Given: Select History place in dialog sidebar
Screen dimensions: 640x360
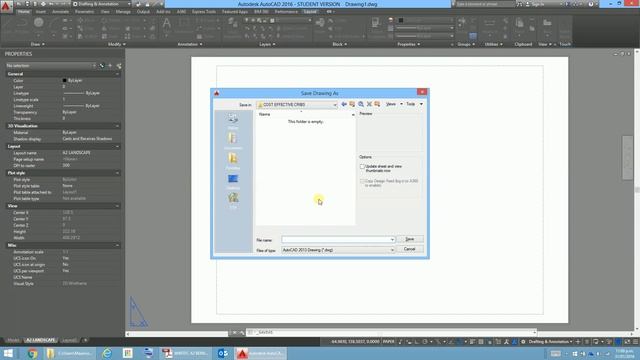Looking at the screenshot, I should click(233, 121).
